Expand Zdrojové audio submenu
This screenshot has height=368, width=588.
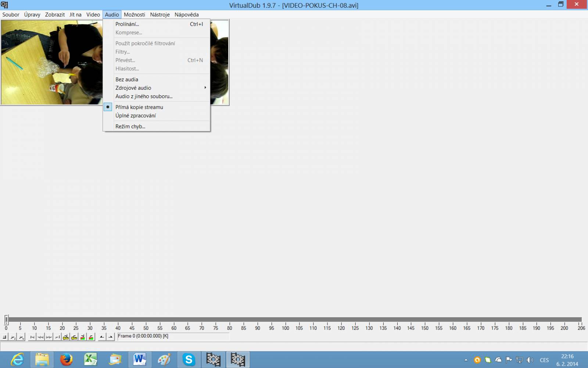157,88
